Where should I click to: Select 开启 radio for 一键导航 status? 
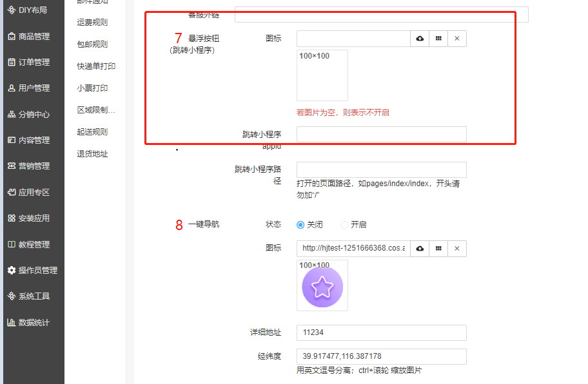tap(344, 225)
